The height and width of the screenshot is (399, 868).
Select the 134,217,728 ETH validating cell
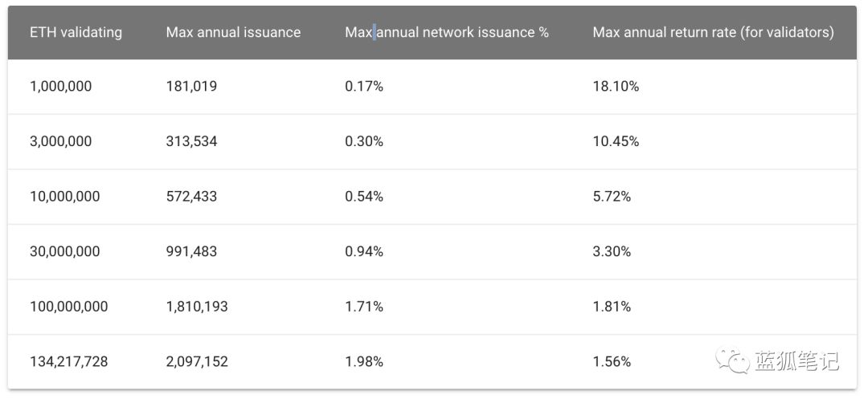point(68,362)
